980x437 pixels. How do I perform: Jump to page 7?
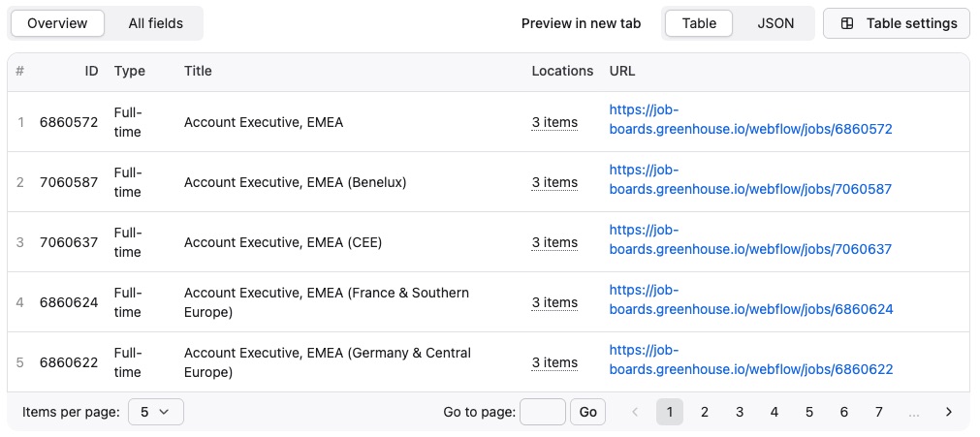(x=879, y=412)
